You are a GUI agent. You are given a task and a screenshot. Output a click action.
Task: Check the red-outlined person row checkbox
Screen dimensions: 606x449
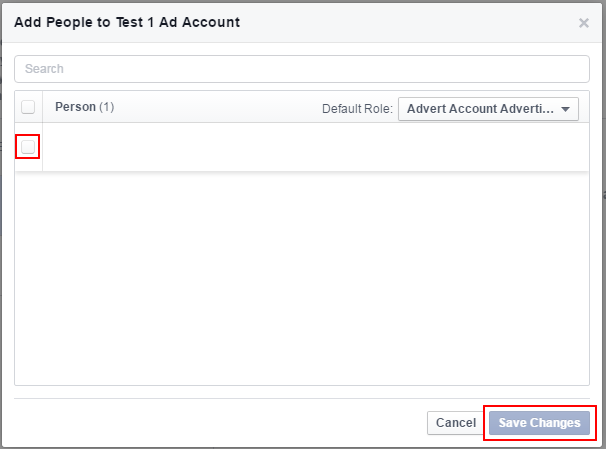pyautogui.click(x=28, y=147)
